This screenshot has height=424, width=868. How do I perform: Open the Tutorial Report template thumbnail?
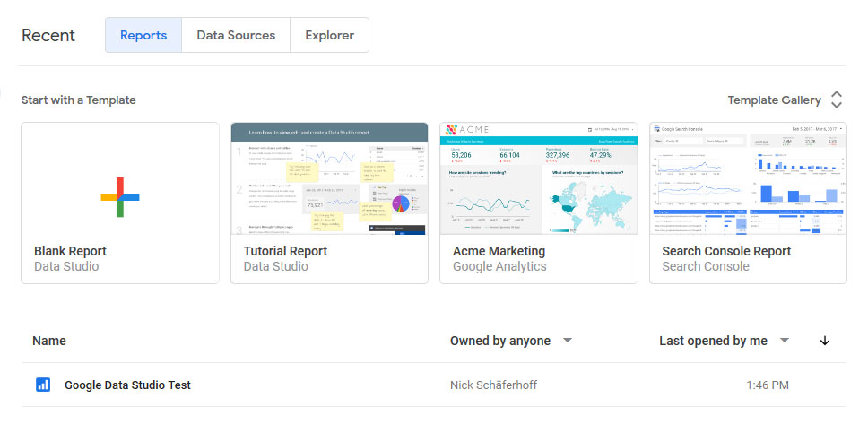[329, 178]
